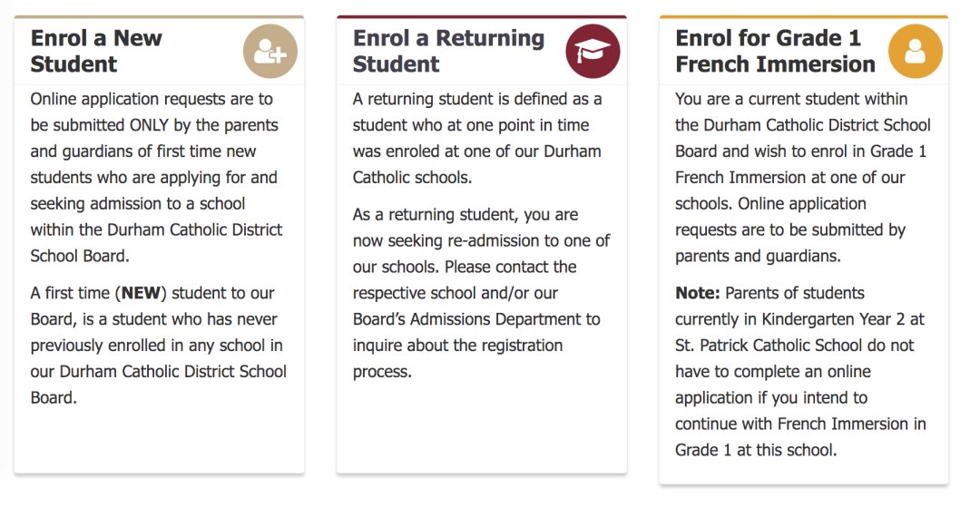Open the "Enrol a Returning Student" heading
The width and height of the screenshot is (980, 507).
(x=448, y=52)
